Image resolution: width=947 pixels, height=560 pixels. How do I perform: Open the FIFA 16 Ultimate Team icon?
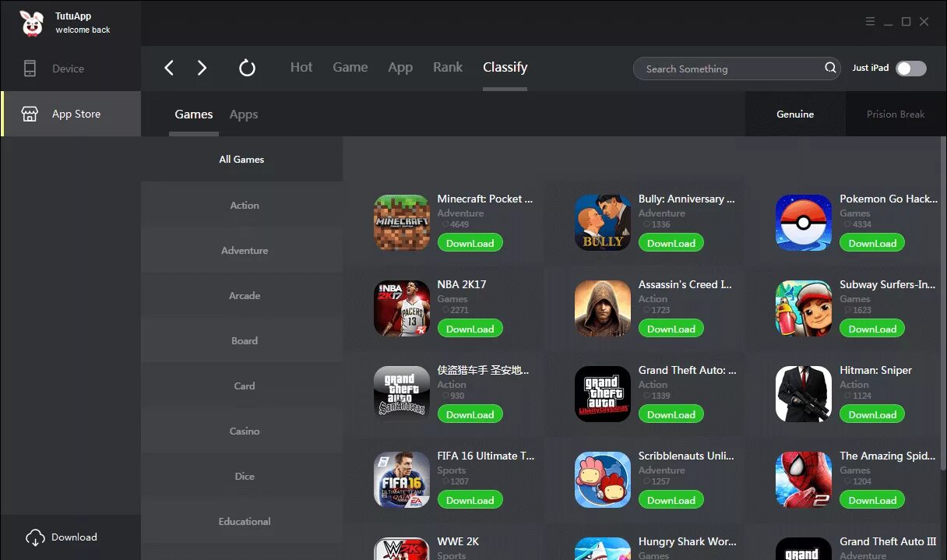click(x=402, y=480)
